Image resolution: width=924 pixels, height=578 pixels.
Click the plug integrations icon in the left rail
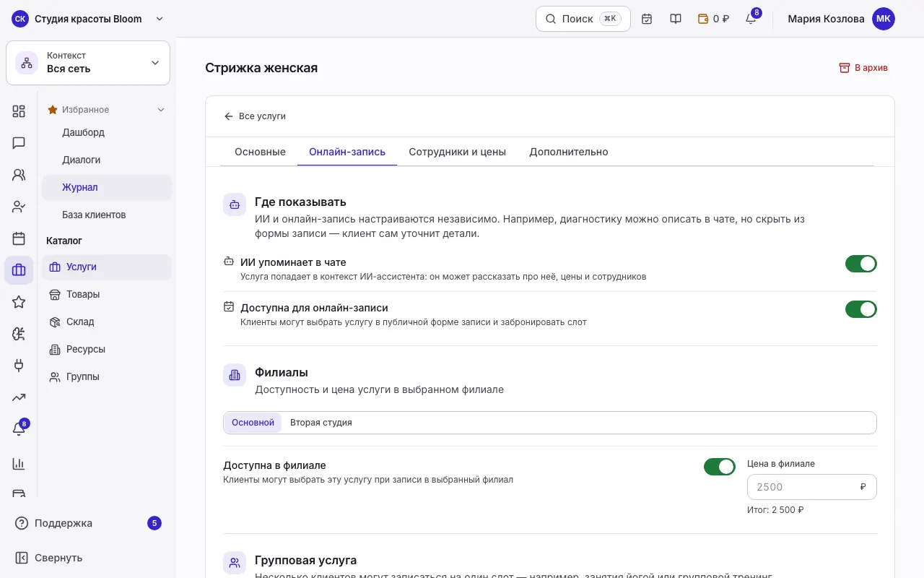tap(19, 366)
